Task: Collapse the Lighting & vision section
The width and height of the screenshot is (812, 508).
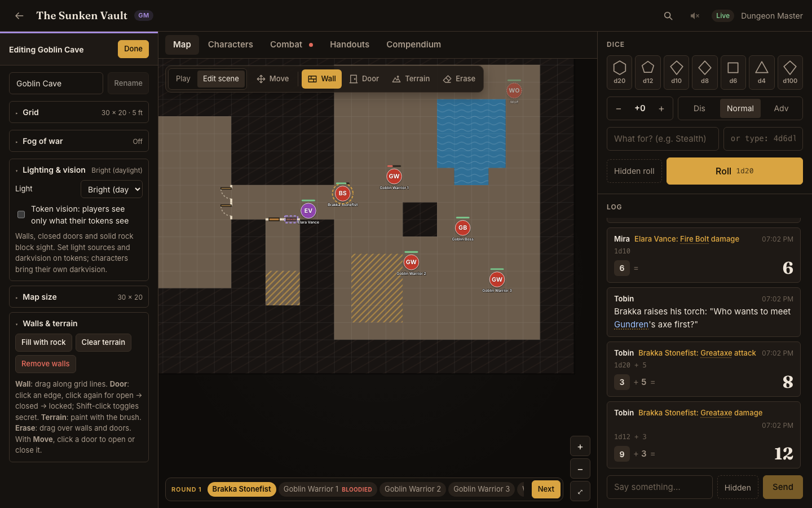Action: (79, 170)
